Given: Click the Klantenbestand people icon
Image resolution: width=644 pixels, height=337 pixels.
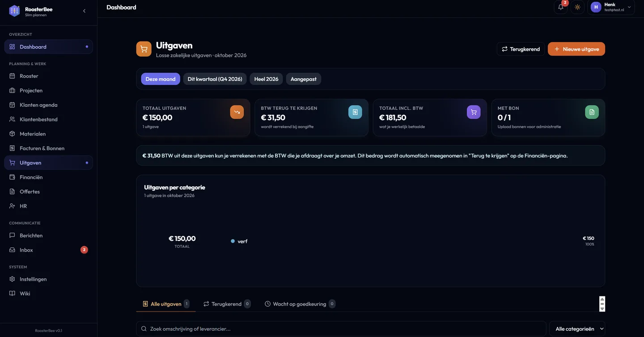Looking at the screenshot, I should coord(12,119).
